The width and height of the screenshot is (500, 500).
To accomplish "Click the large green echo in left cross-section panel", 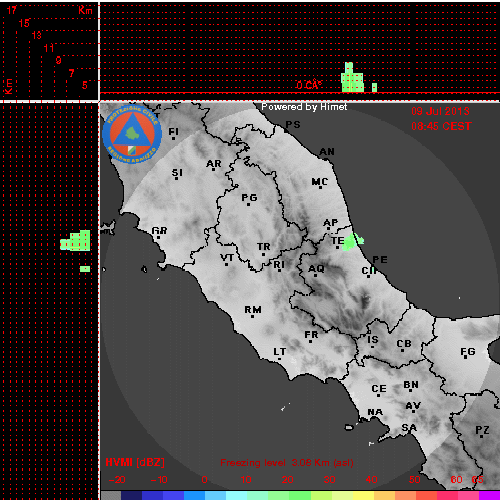I will [x=75, y=240].
